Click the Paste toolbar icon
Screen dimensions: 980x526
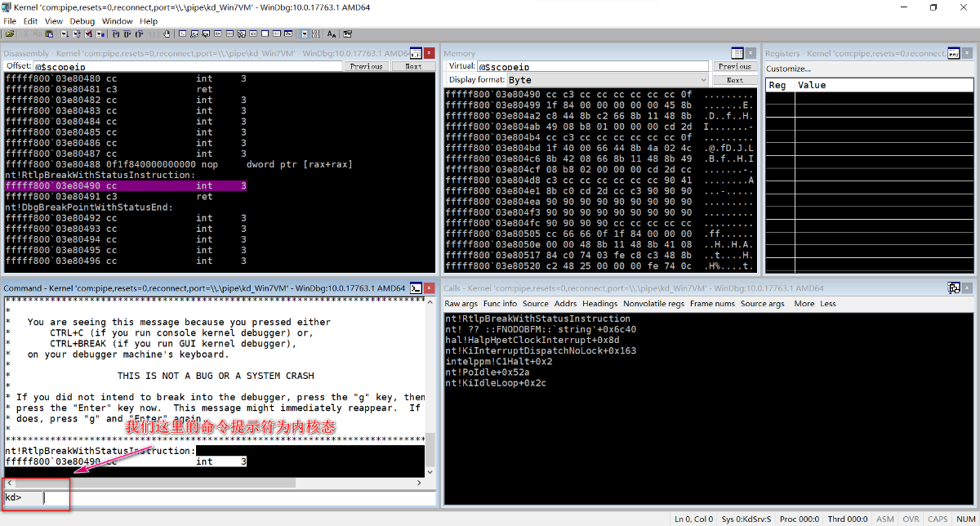tap(49, 34)
